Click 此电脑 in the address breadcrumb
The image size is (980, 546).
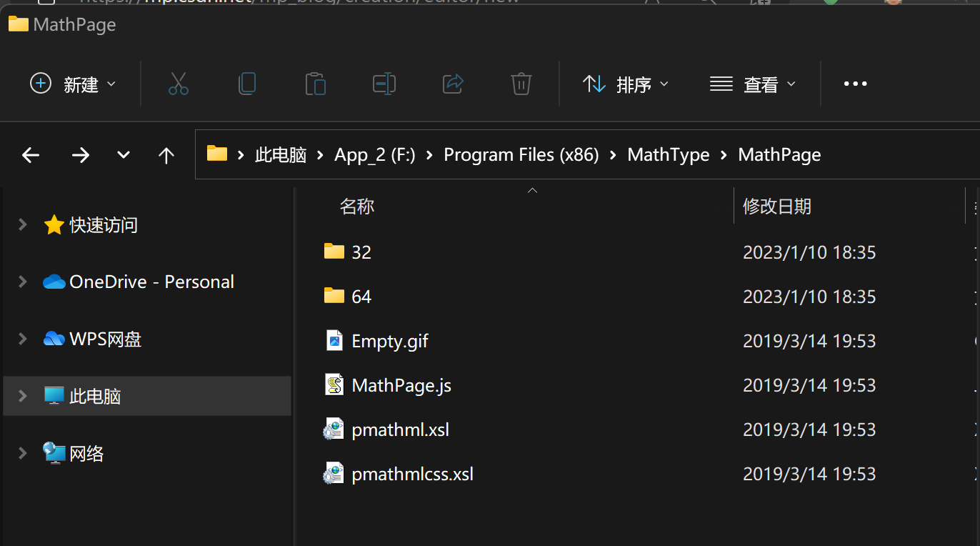(280, 154)
